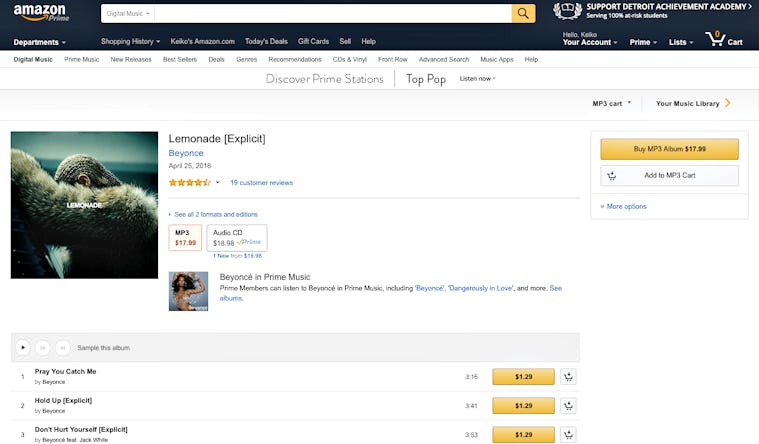Add Hold Up track to cart
759x444 pixels.
pyautogui.click(x=568, y=406)
